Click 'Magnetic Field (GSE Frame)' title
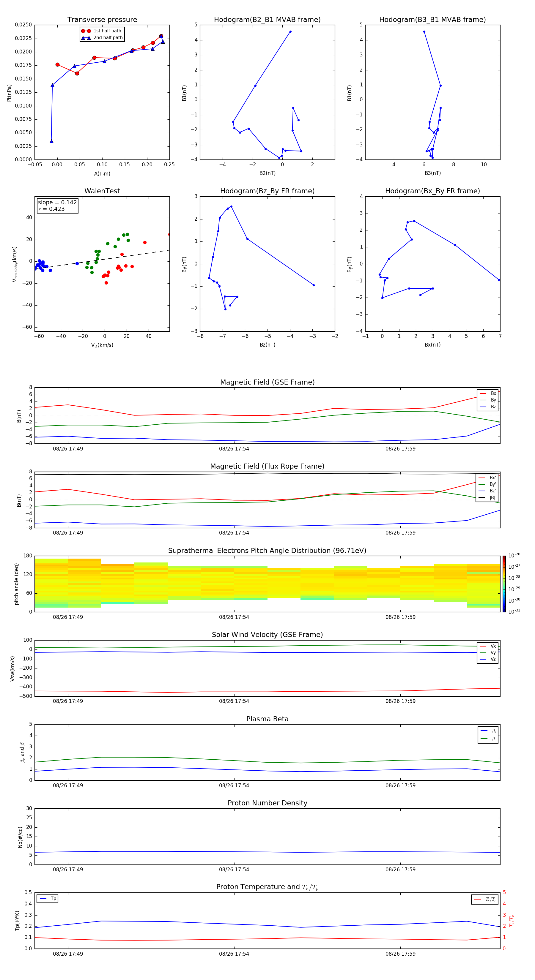Viewport: 535px width, 980px height. click(267, 382)
